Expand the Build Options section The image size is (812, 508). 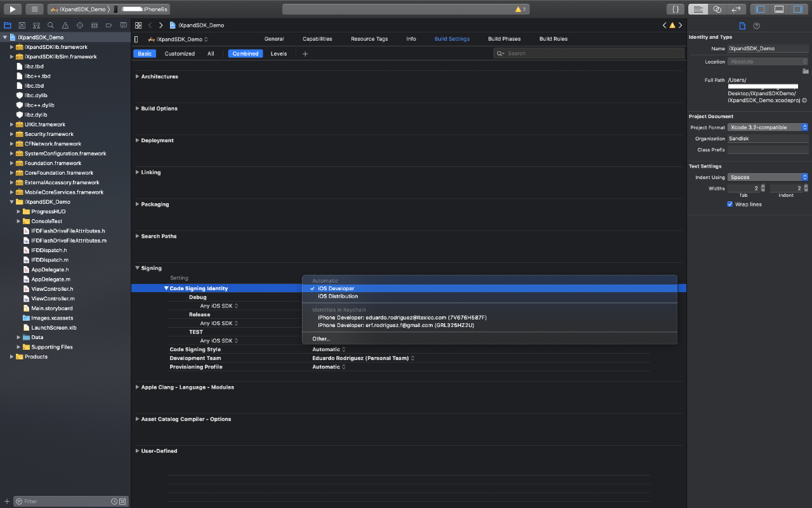138,108
